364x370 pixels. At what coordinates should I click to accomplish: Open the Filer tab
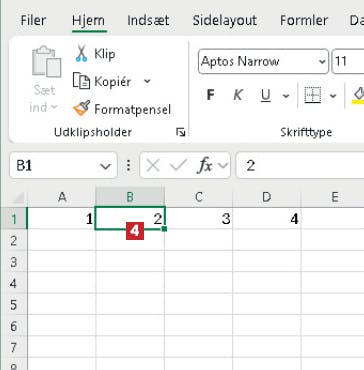pos(33,20)
